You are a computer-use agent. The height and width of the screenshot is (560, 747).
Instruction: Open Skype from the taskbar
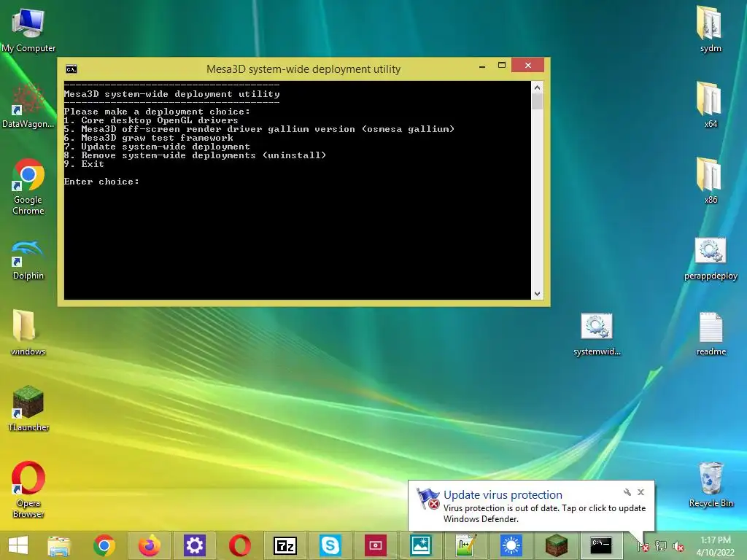pos(330,545)
